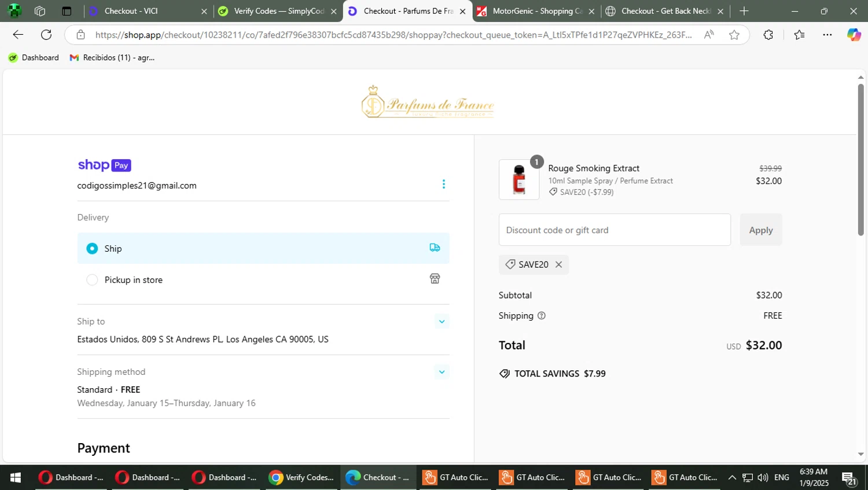868x490 pixels.
Task: Click the browser profile avatar icon
Action: (x=14, y=10)
